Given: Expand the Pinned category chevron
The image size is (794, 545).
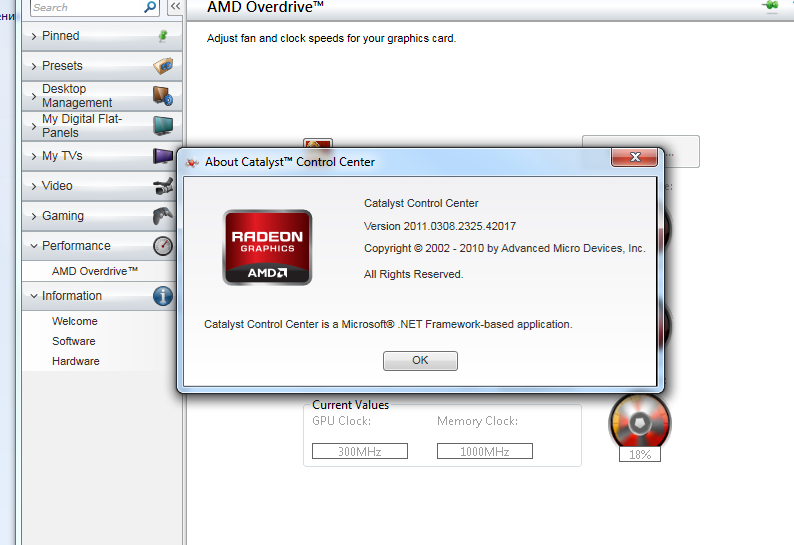Looking at the screenshot, I should (34, 36).
